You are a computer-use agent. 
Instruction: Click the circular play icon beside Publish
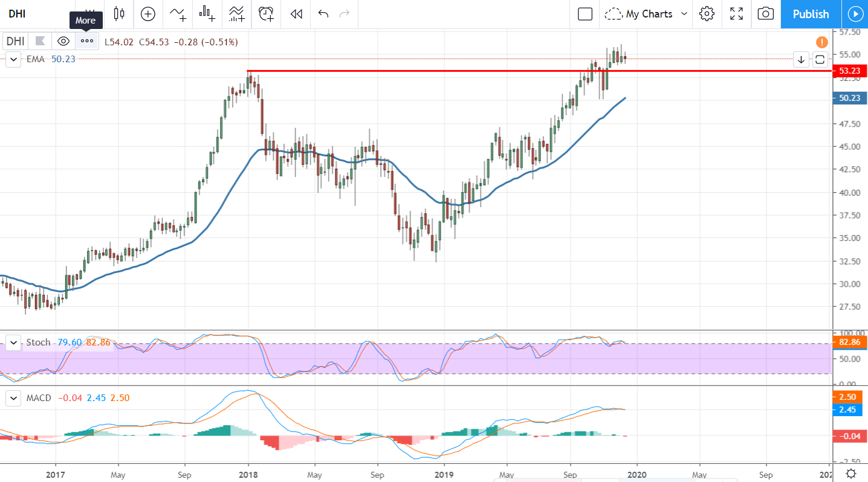point(855,14)
